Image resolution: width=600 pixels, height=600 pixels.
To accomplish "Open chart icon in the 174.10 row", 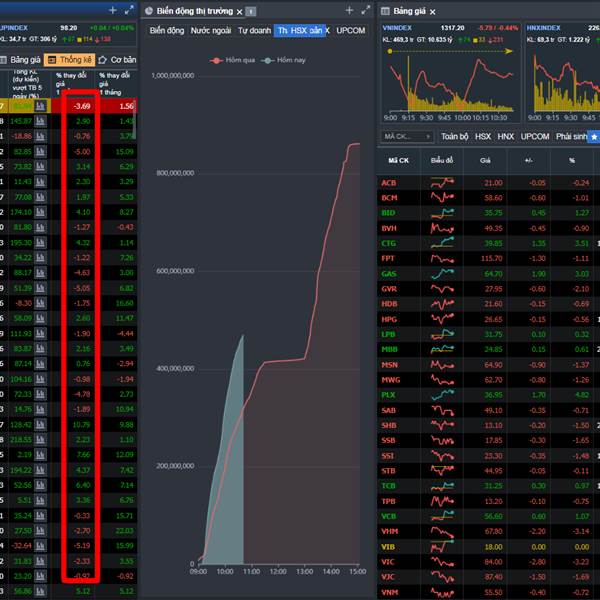I will (x=41, y=212).
